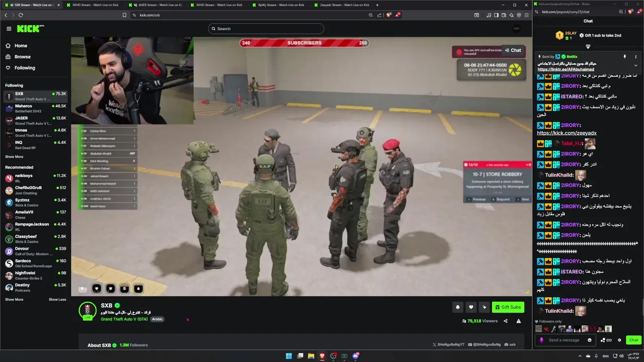This screenshot has height=362, width=644.
Task: Go back with the browser back arrow
Action: 6,15
